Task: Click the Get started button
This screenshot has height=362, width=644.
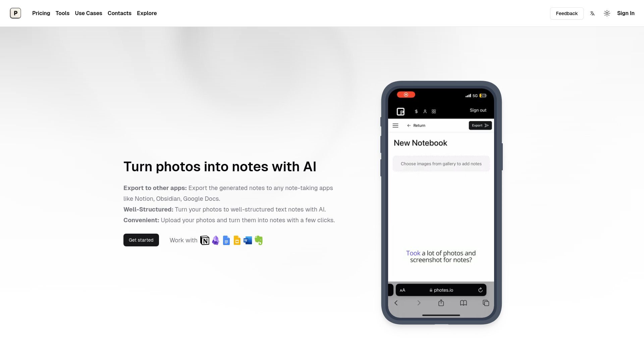Action: pos(141,240)
